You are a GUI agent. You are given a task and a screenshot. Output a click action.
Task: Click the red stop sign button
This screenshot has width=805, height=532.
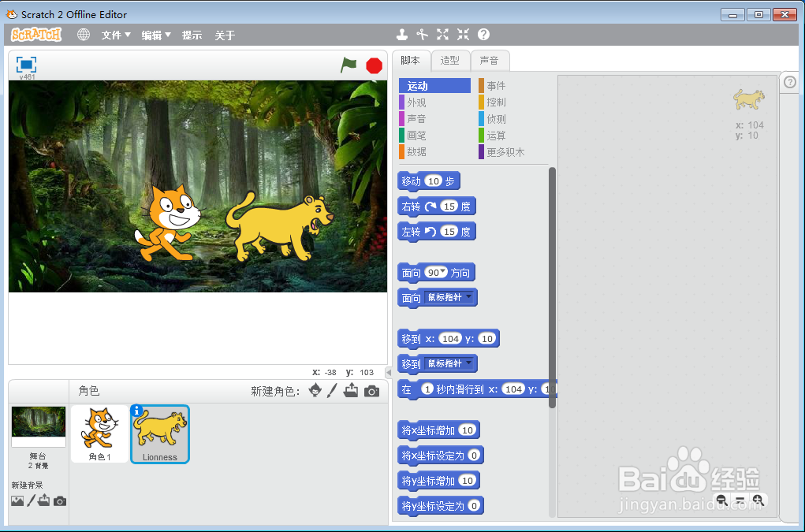[x=374, y=65]
